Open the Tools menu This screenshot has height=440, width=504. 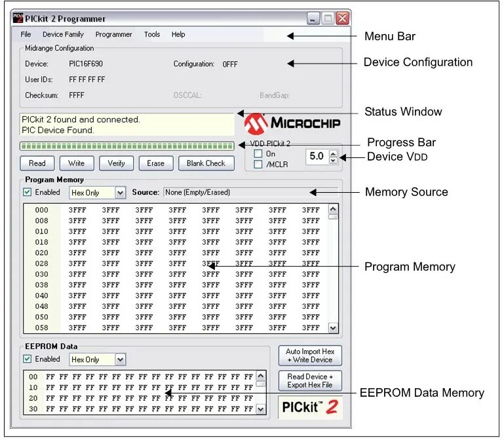pos(151,34)
